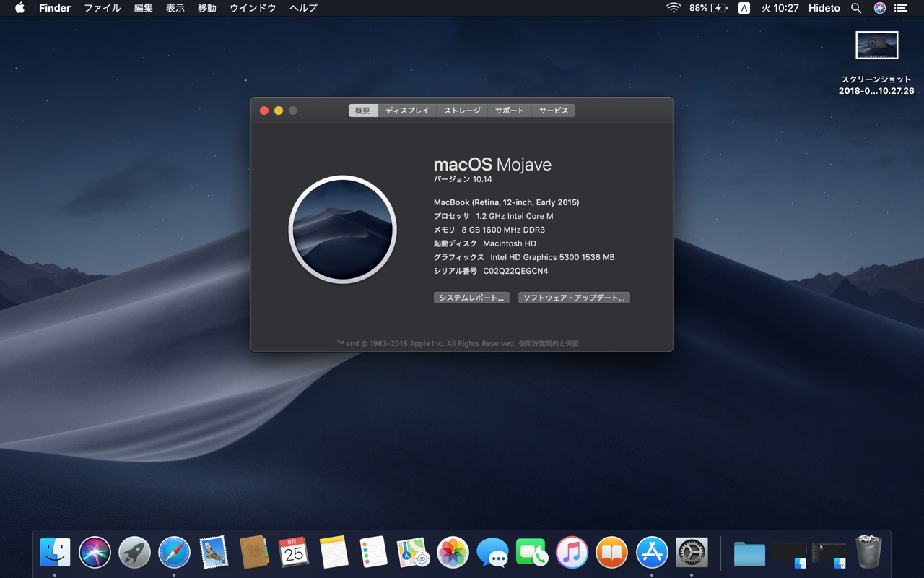The height and width of the screenshot is (578, 924).
Task: Switch to the ストレージ tab
Action: click(461, 110)
